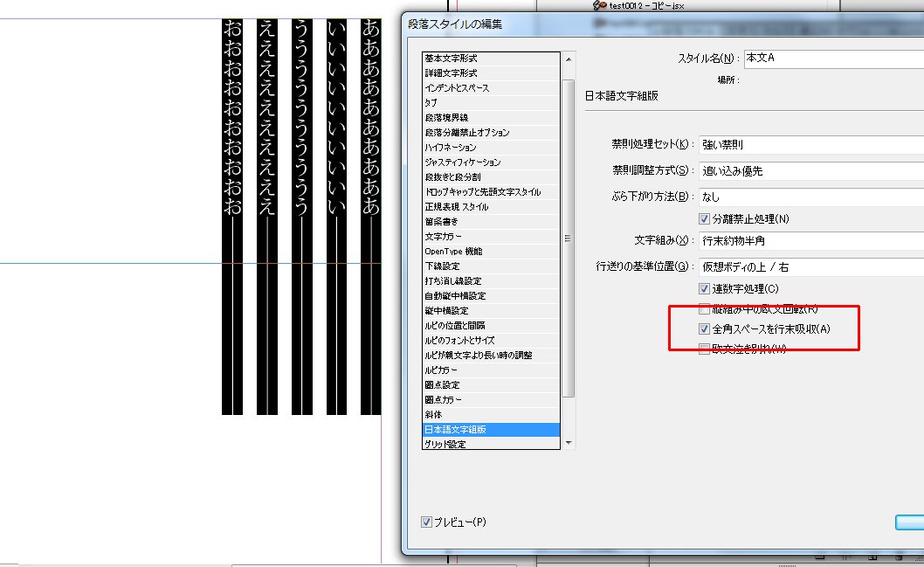The width and height of the screenshot is (924, 567).
Task: Click the category list scroll down arrow
Action: pos(569,443)
